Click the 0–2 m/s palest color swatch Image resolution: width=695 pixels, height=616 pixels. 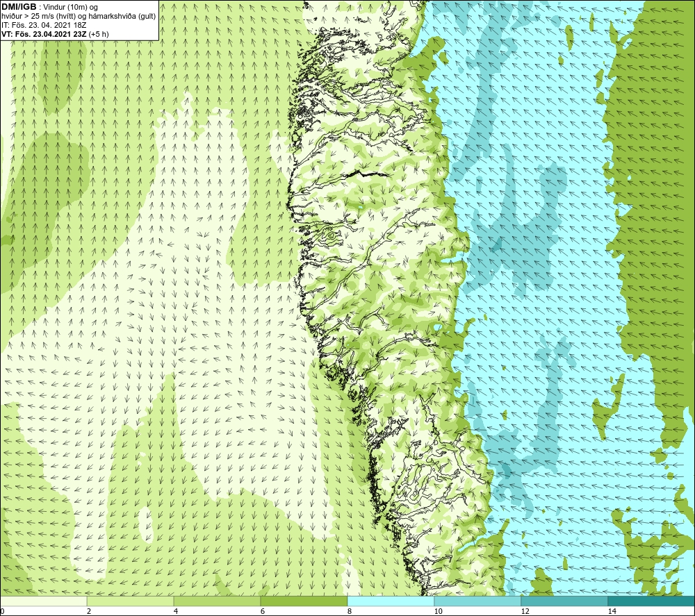(x=43, y=601)
